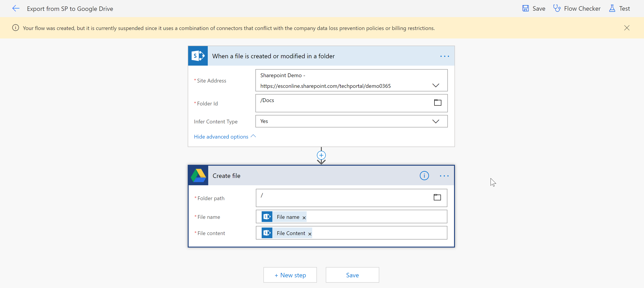Open SharePoint trigger ellipsis menu

click(444, 56)
